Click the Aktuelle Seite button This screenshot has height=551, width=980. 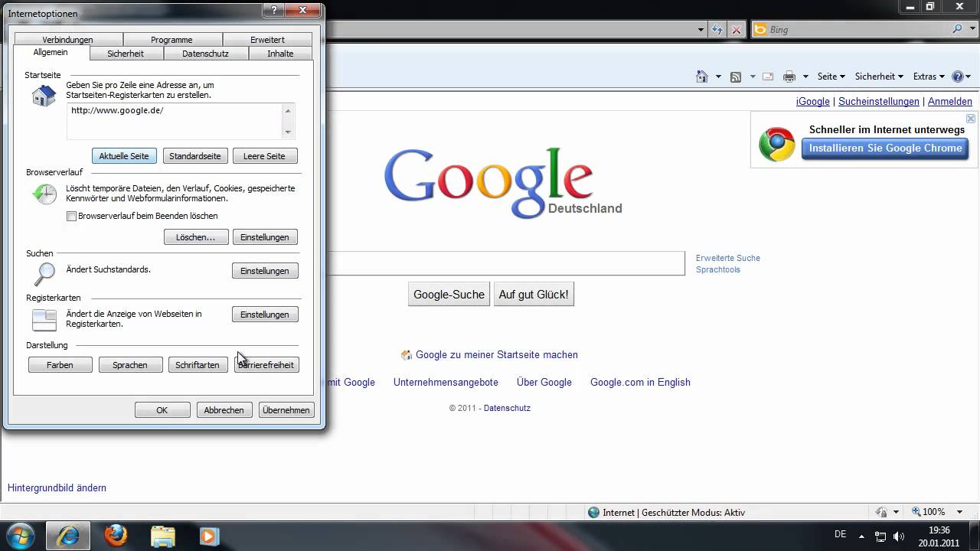tap(124, 156)
